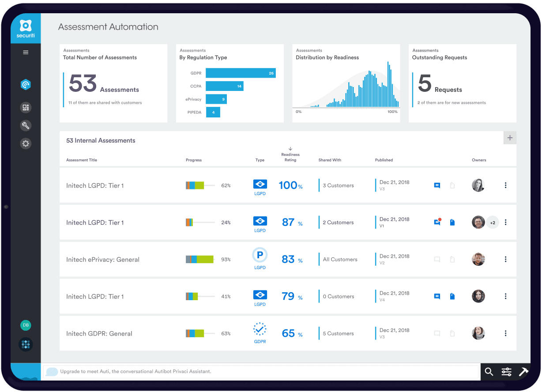
Task: Click the hammer build icon in the bottom bar
Action: tap(524, 371)
